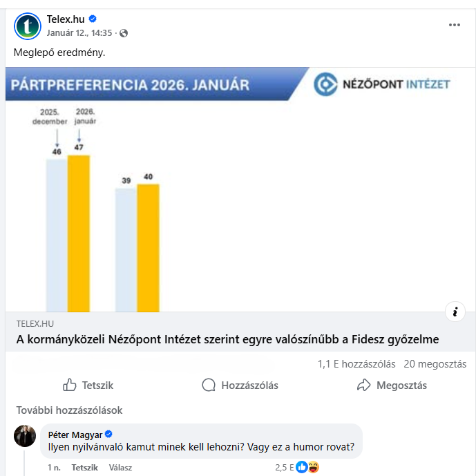The image size is (476, 476).
Task: Click the Hozzászólás comment button
Action: [x=240, y=385]
